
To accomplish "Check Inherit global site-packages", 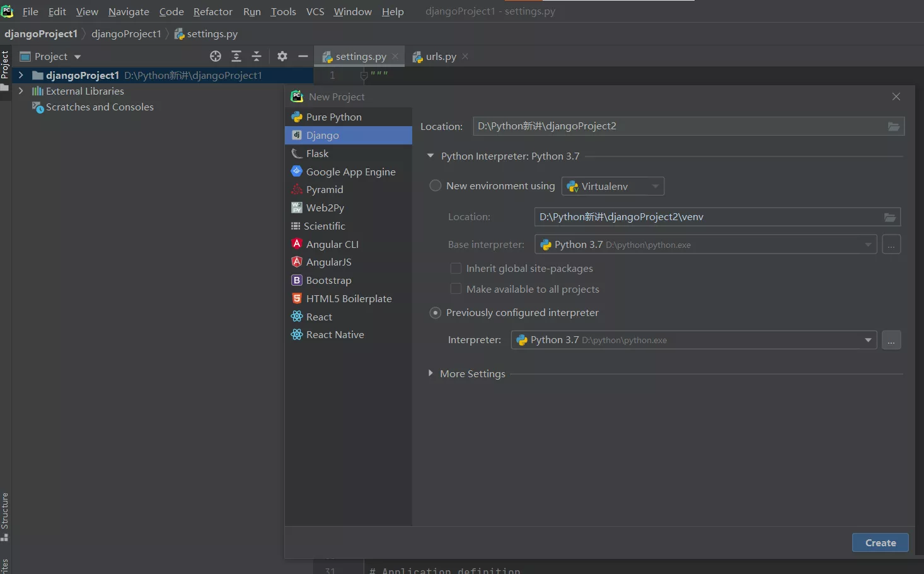I will [456, 268].
